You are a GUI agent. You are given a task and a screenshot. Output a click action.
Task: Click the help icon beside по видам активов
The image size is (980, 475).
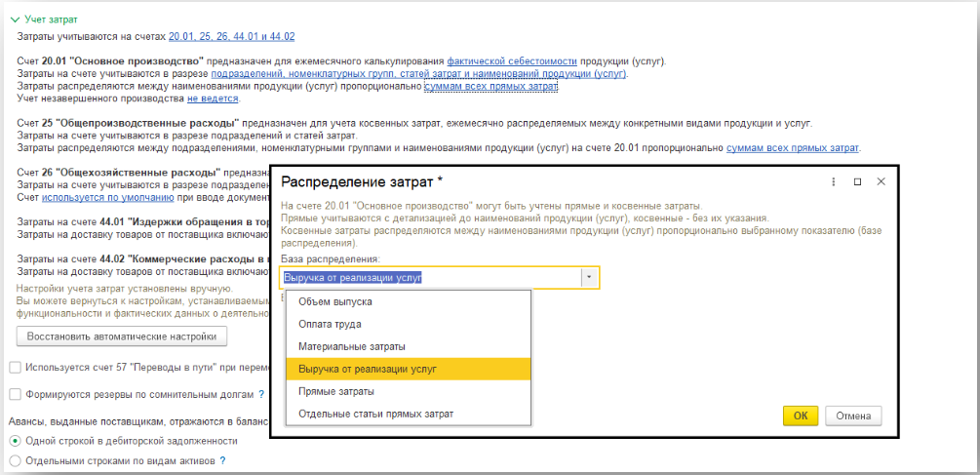click(223, 460)
